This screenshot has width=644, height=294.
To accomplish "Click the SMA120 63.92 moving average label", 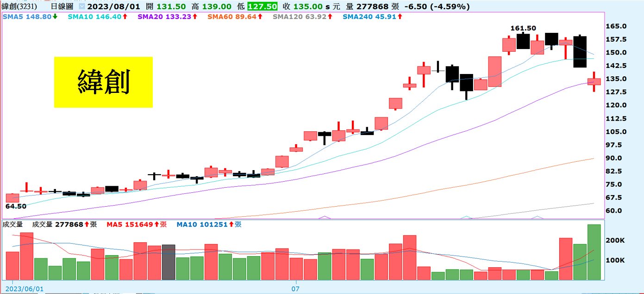I will click(x=299, y=17).
